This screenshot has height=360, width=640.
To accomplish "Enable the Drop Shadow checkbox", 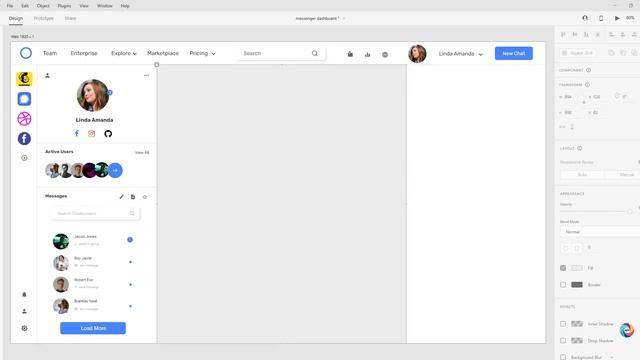I will 563,340.
